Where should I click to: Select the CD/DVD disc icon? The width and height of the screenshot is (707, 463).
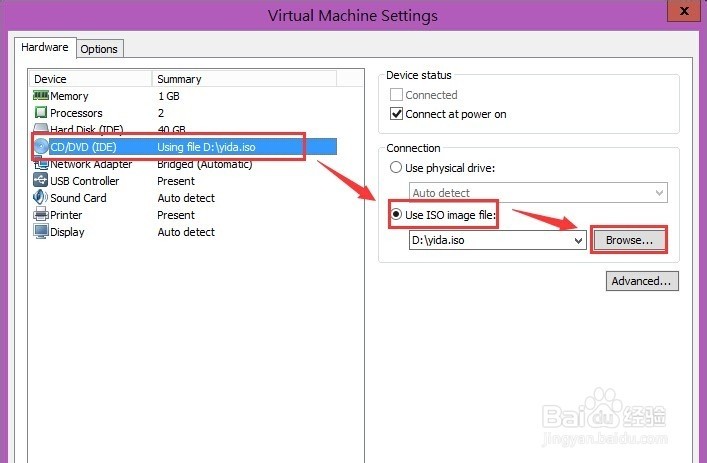click(41, 147)
